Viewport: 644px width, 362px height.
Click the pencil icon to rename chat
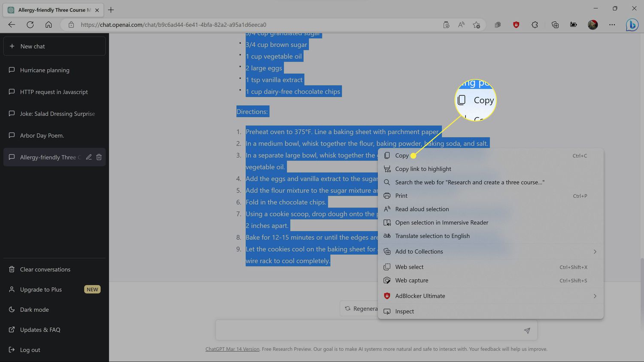pyautogui.click(x=88, y=157)
